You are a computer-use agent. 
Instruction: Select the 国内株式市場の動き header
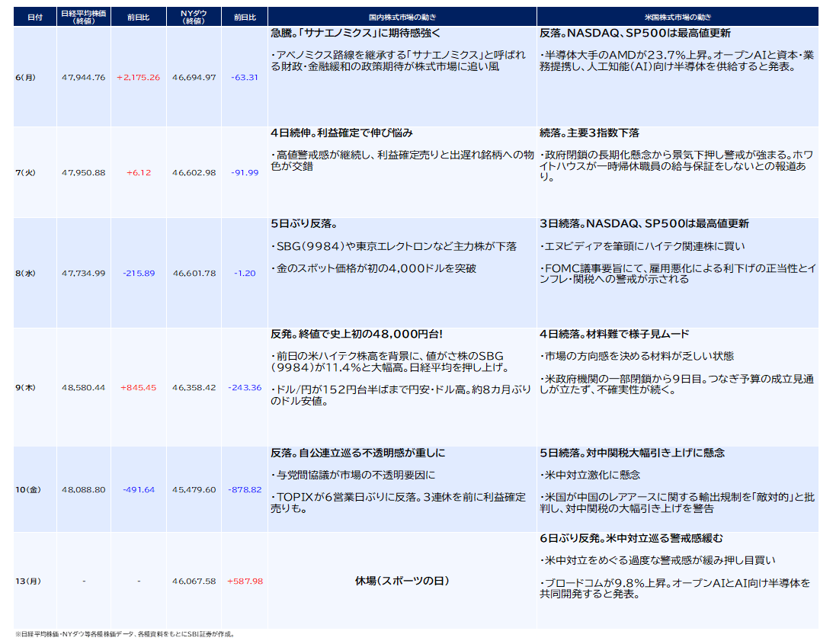click(x=402, y=17)
